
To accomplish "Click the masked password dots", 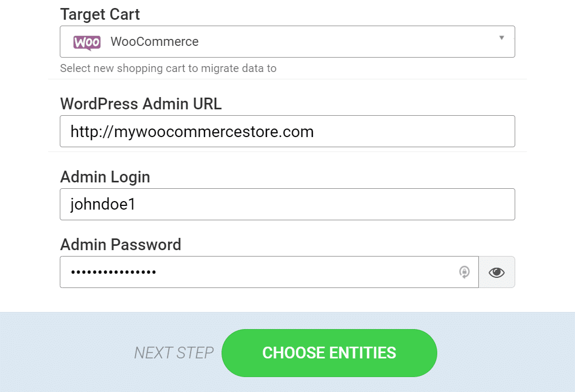I will point(113,272).
